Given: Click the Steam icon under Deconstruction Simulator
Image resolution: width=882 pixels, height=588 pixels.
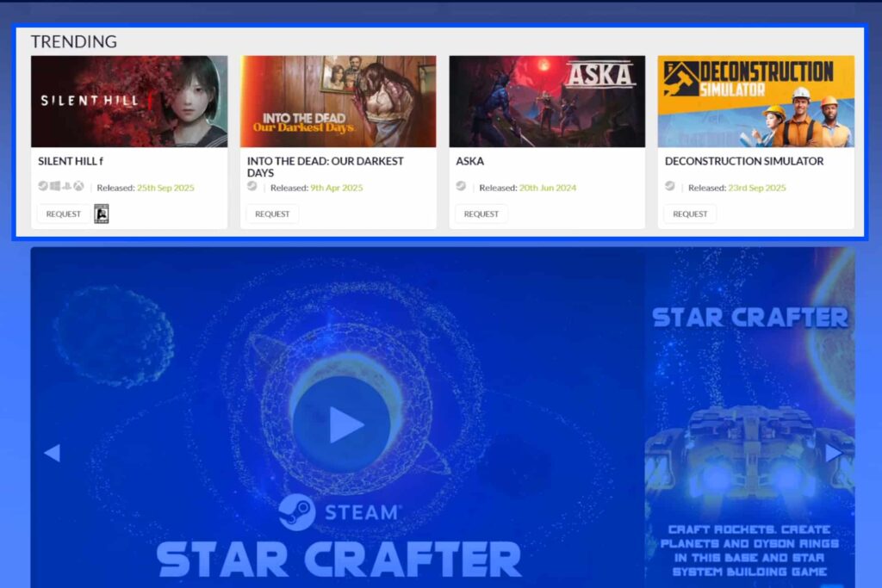Looking at the screenshot, I should click(669, 186).
